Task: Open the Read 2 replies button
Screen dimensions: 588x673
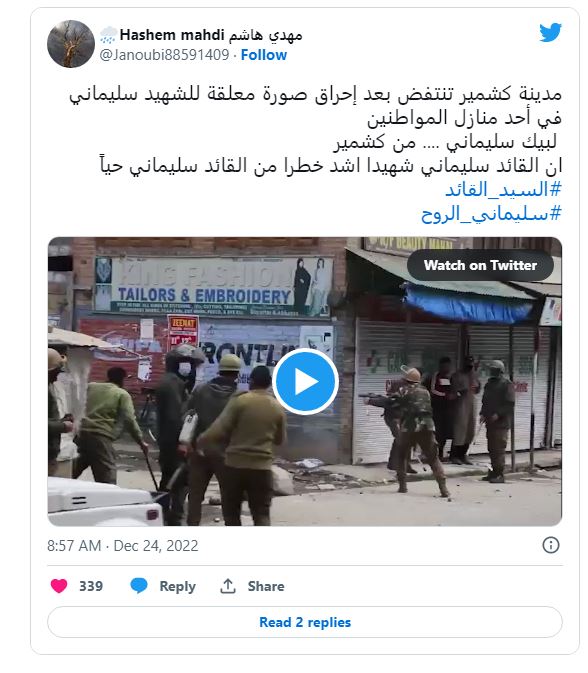Action: coord(305,622)
